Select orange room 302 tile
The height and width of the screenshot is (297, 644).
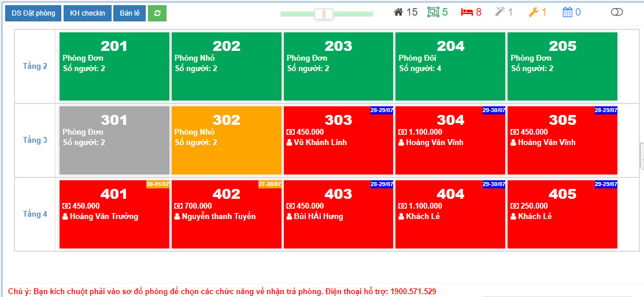tap(227, 140)
